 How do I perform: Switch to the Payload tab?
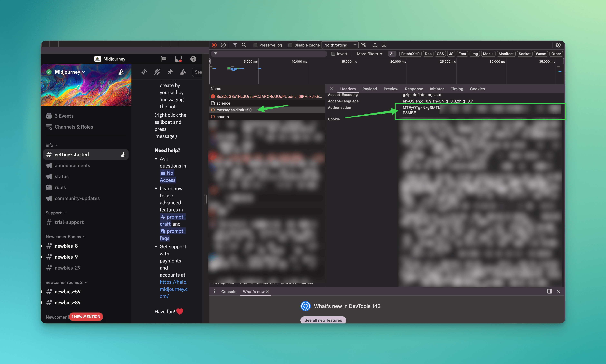(x=369, y=89)
